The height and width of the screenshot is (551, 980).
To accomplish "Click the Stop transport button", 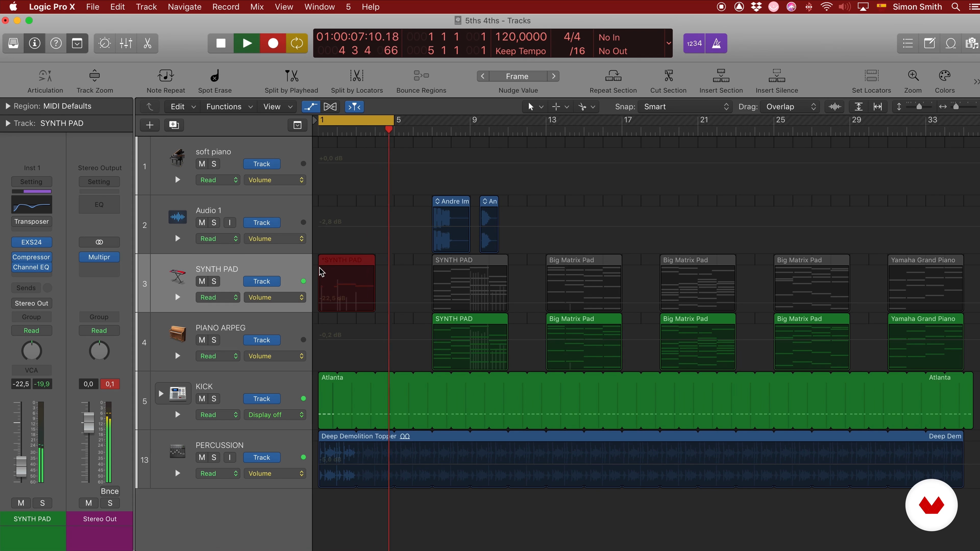I will click(221, 43).
